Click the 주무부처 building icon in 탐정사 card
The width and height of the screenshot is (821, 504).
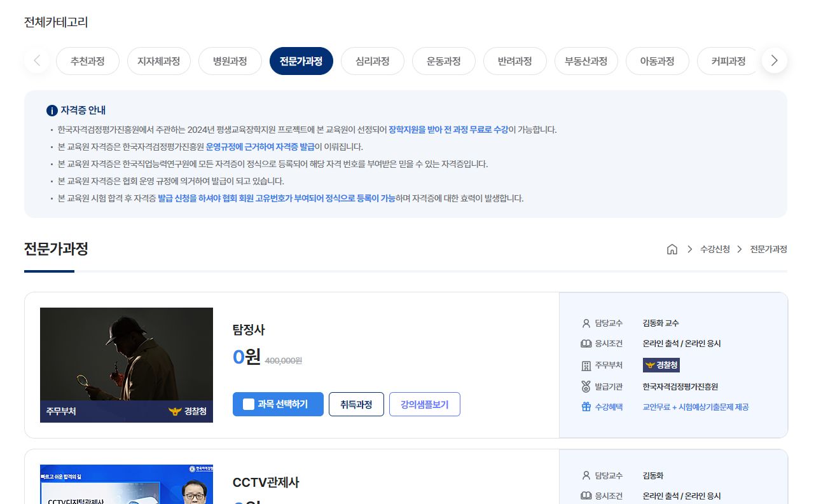[x=586, y=365]
